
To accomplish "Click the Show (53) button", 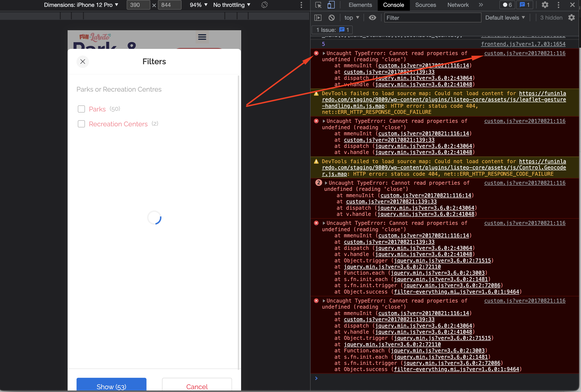I will pos(112,384).
